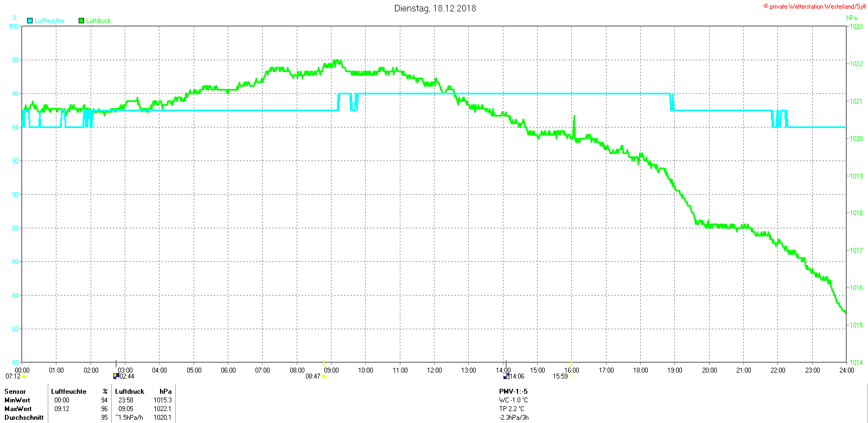Click the 07:12 sunrise time label
Viewport: 868px width, 423px height.
[13, 376]
